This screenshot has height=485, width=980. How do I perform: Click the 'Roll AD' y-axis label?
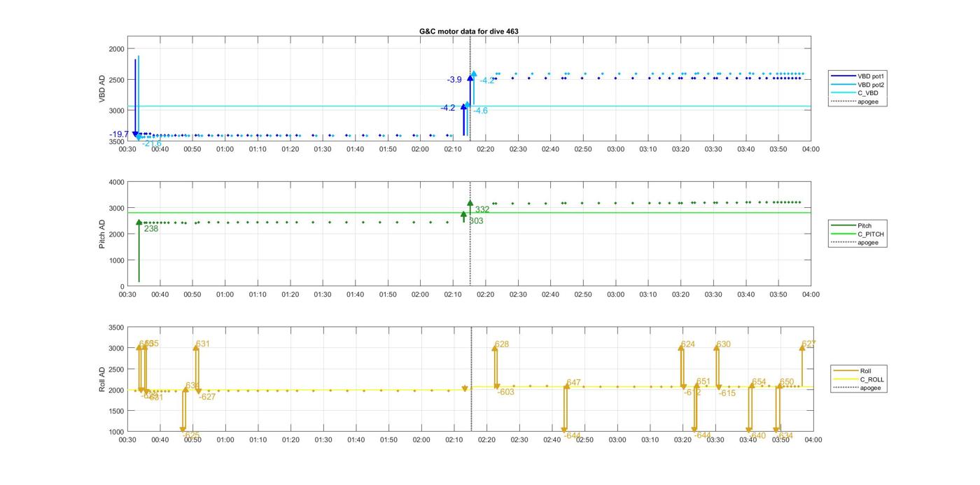[x=102, y=379]
